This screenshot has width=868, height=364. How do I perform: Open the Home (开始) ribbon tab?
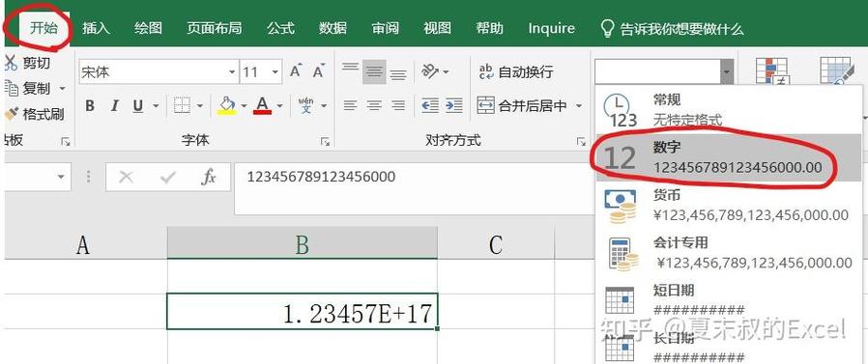(43, 28)
